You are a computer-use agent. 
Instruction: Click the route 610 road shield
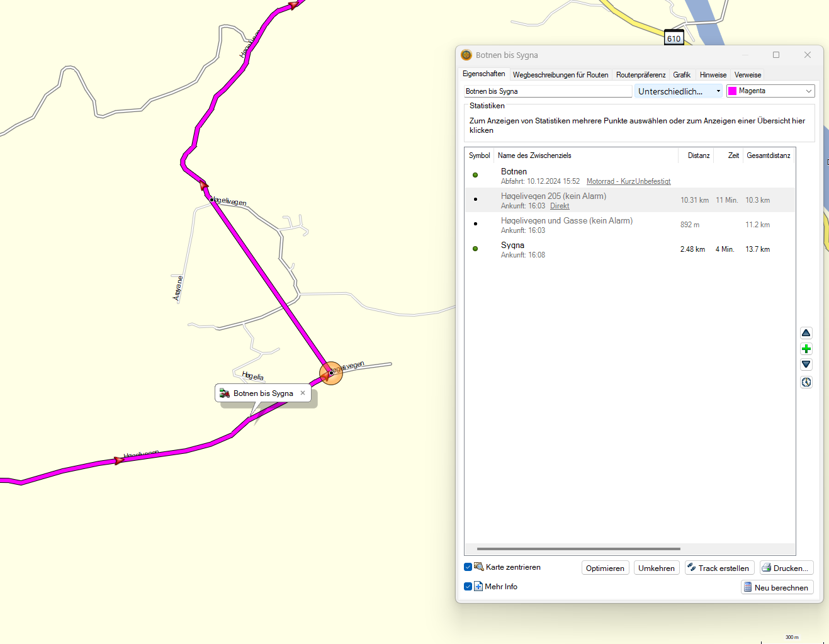tap(674, 38)
